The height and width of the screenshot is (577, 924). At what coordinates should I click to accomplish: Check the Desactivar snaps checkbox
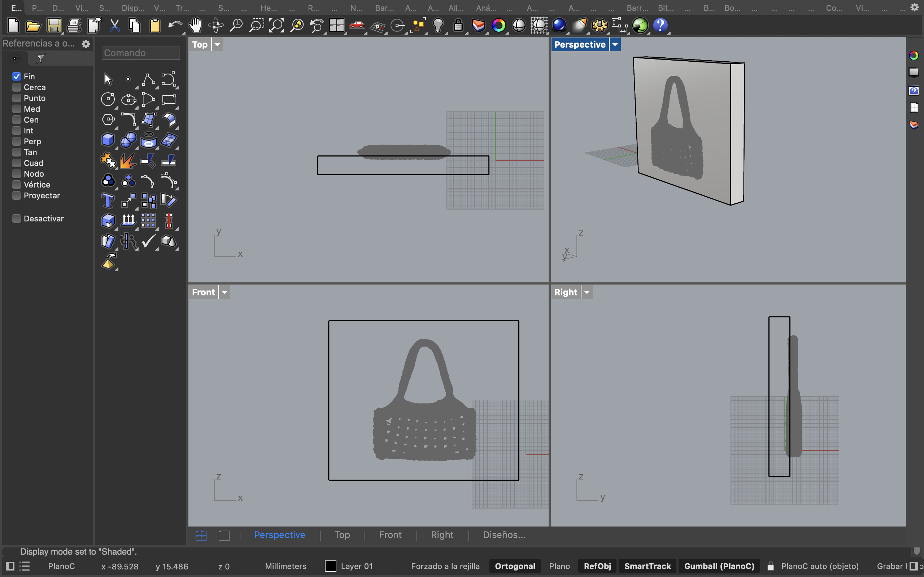coord(16,219)
